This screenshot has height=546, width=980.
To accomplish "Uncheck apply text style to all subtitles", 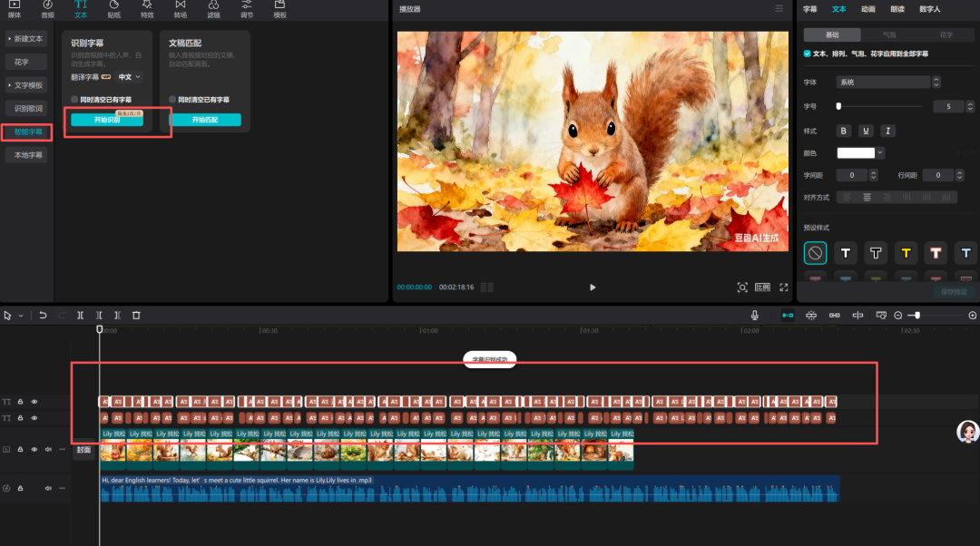I will (x=808, y=54).
